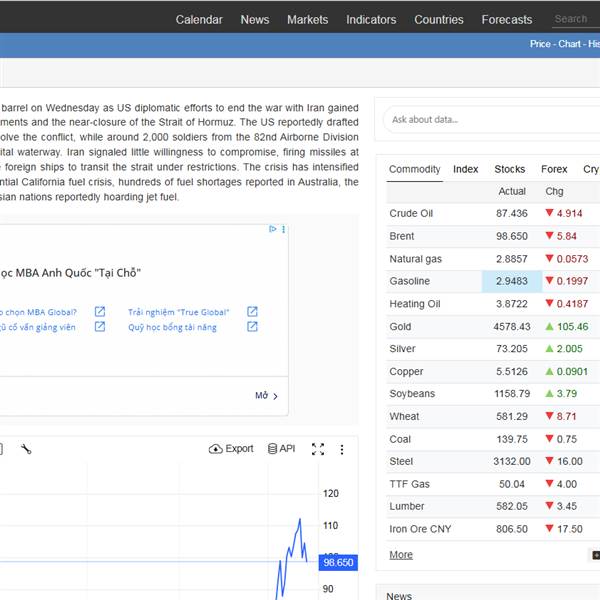Open the chart three-dot options menu

(342, 450)
